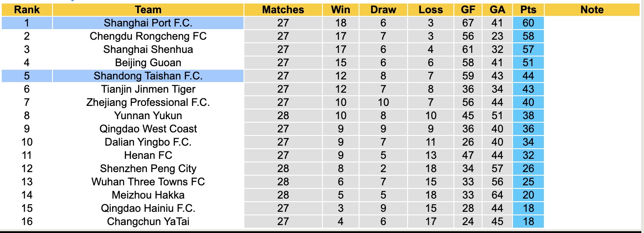Select the Draw column header

tap(383, 10)
